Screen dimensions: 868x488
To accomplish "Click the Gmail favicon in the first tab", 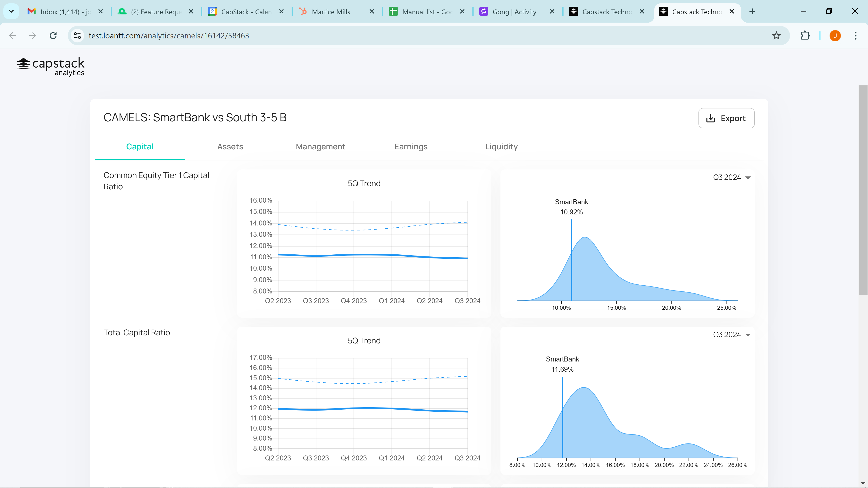I will tap(32, 12).
